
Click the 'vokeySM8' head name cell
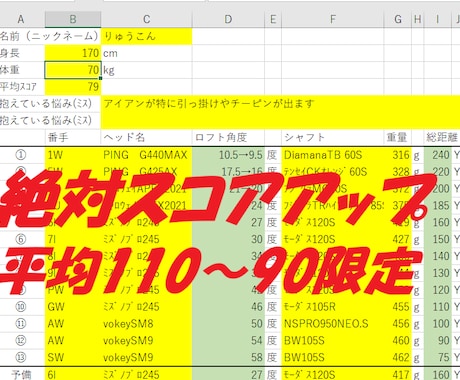(146, 323)
